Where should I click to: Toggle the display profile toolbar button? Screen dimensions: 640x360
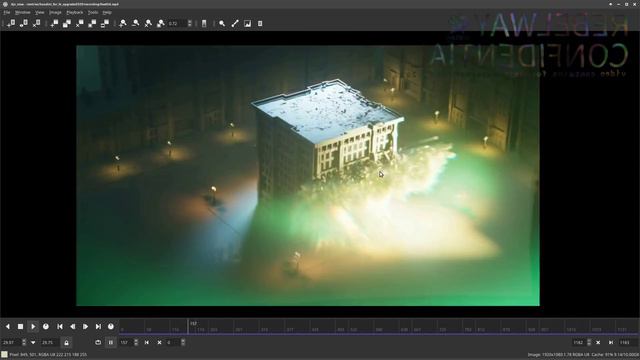204,23
